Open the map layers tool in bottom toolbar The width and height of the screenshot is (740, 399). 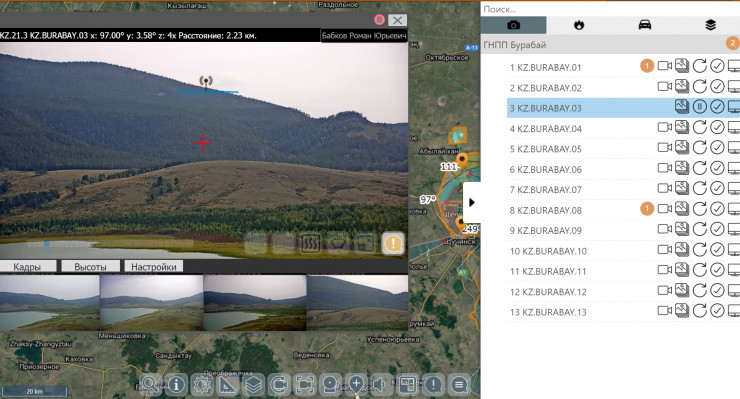click(x=253, y=385)
